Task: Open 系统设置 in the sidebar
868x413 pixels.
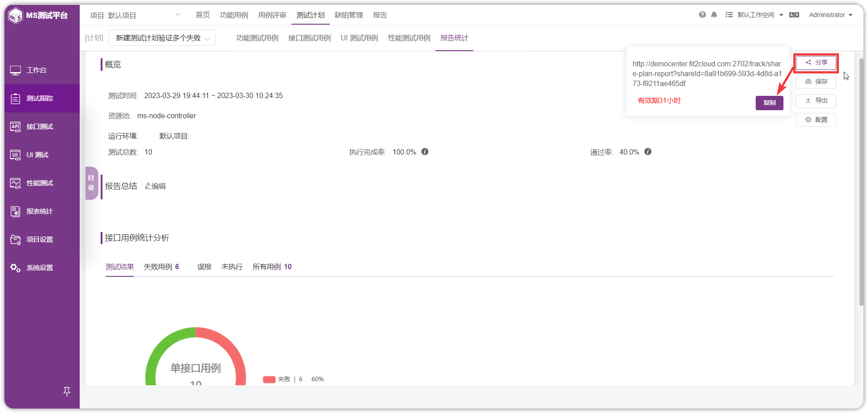Action: [x=42, y=268]
